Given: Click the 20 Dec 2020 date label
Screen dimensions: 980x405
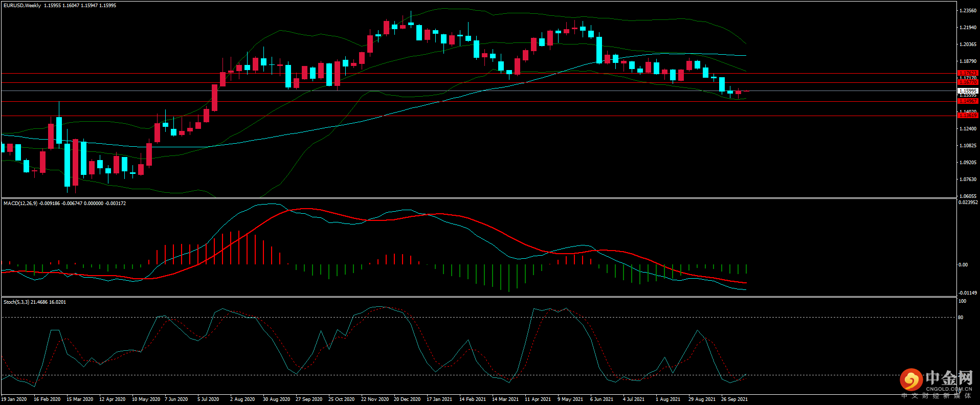Looking at the screenshot, I should tap(407, 399).
